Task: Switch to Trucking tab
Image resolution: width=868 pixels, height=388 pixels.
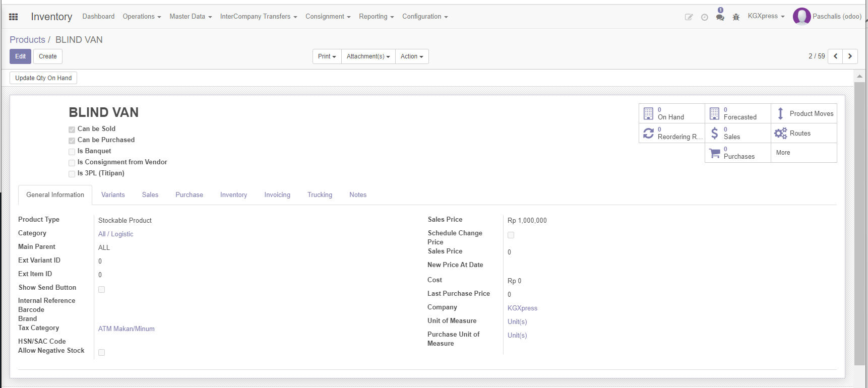Action: (320, 195)
